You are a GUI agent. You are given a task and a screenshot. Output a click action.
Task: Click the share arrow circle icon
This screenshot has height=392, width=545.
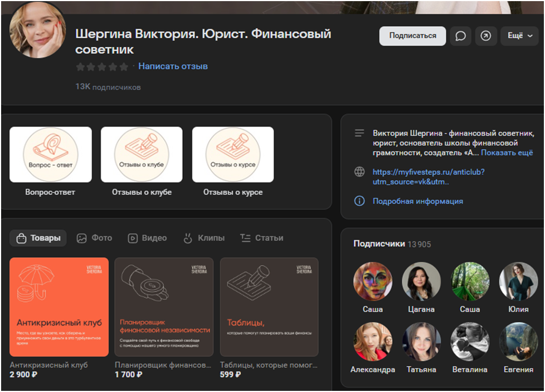click(485, 36)
